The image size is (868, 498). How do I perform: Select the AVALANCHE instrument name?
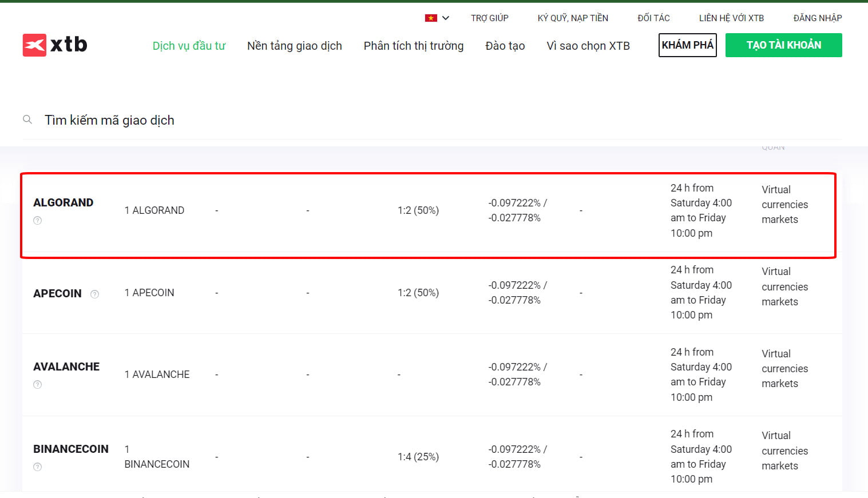coord(66,366)
